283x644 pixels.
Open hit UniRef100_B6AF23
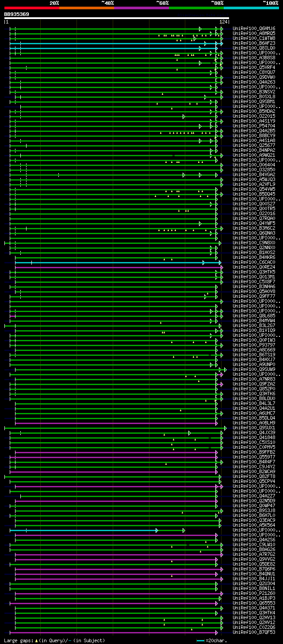[x=254, y=43]
